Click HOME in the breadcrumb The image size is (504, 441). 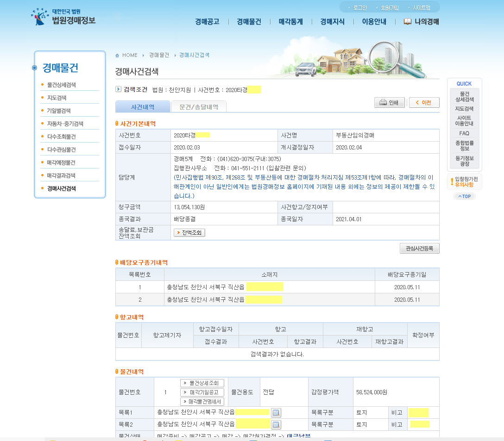click(130, 55)
